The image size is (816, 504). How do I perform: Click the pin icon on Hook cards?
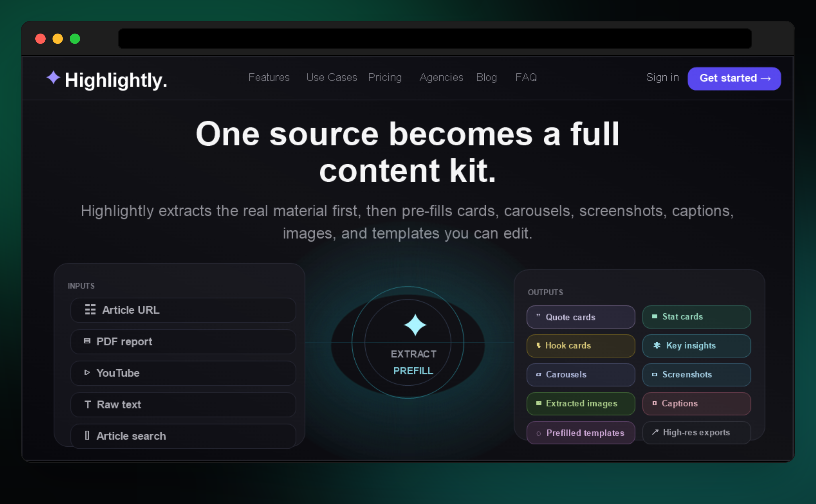[x=539, y=345]
